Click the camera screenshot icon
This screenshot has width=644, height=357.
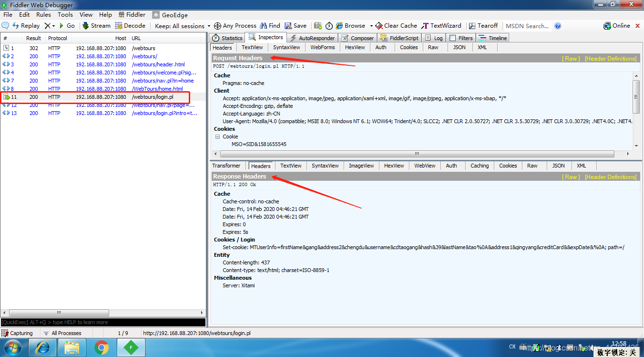(x=317, y=26)
